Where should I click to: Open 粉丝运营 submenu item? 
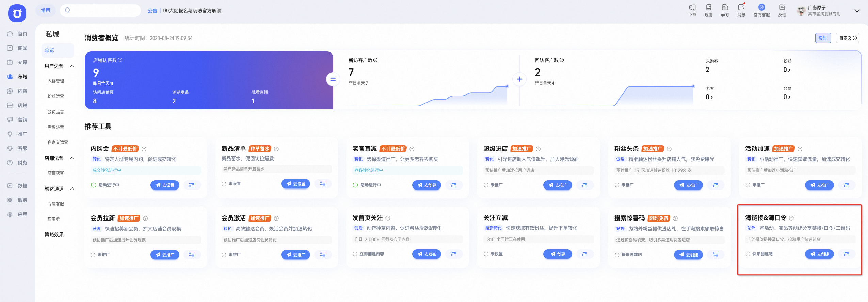tap(56, 96)
